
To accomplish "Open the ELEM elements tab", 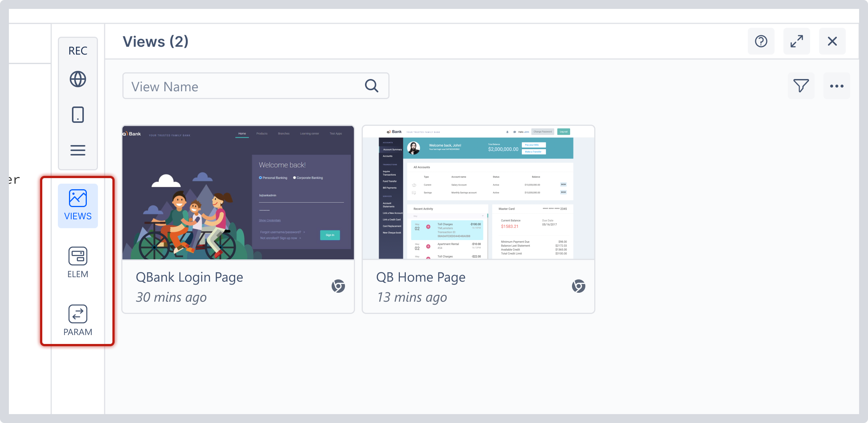I will (x=78, y=263).
